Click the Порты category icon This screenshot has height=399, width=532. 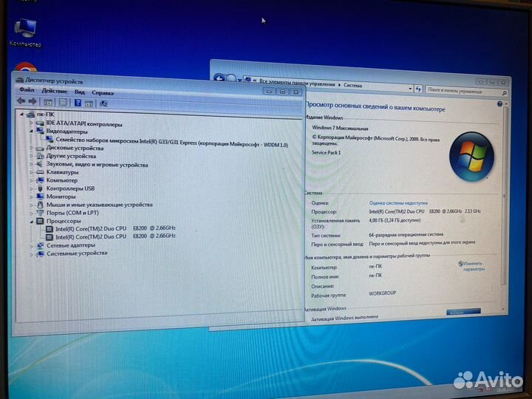40,213
